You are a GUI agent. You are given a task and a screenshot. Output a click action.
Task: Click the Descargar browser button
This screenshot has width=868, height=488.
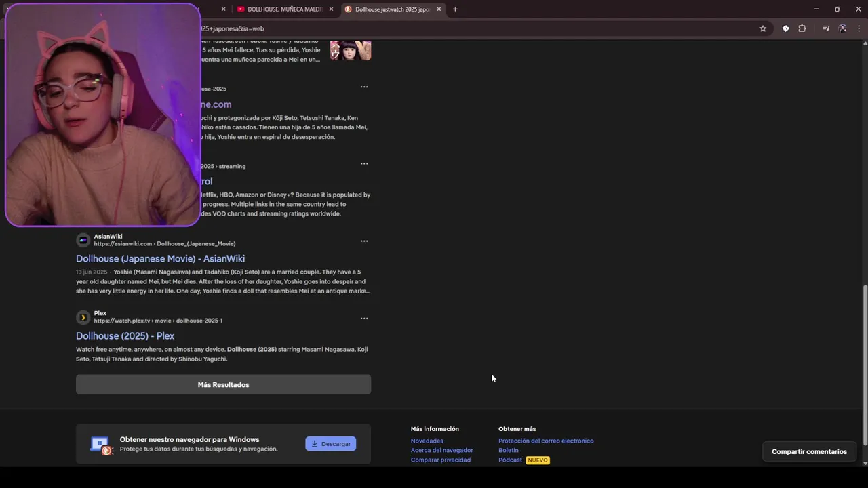pos(330,443)
